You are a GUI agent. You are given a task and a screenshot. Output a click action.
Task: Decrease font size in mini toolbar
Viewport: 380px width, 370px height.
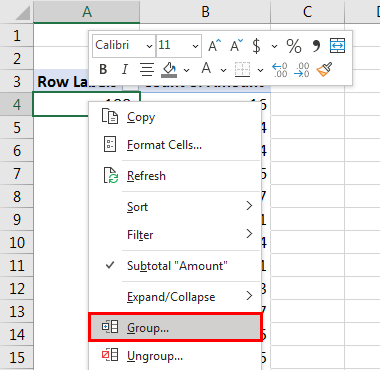pos(237,46)
